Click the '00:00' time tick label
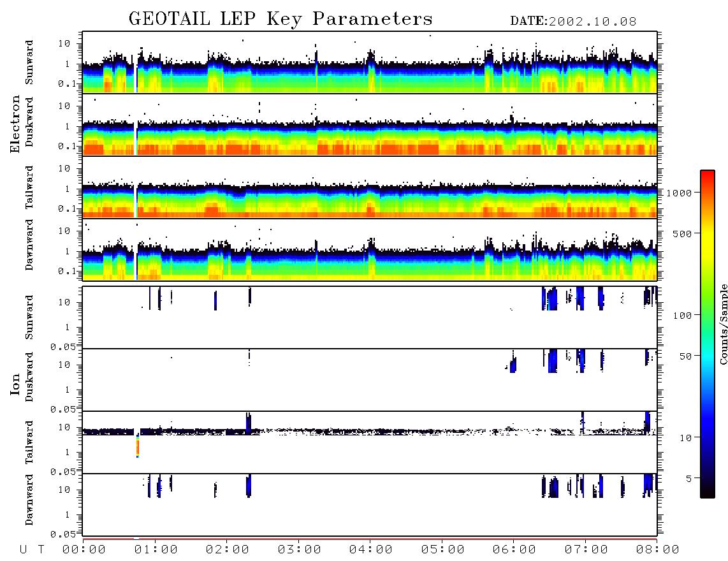 (84, 550)
